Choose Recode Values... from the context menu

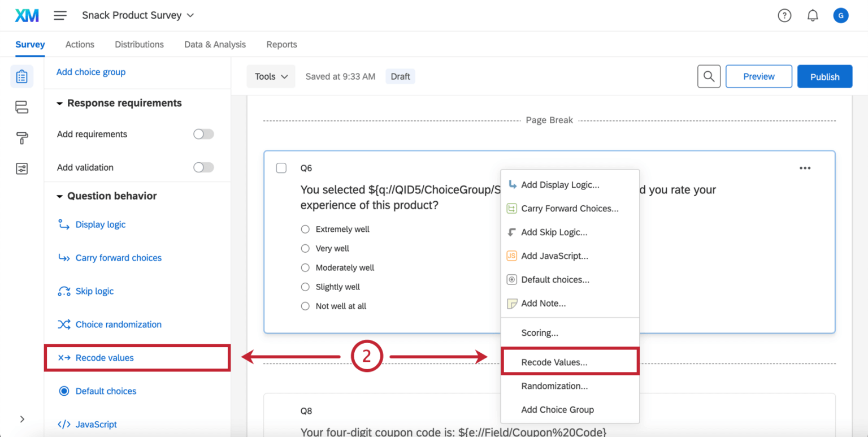click(x=570, y=362)
